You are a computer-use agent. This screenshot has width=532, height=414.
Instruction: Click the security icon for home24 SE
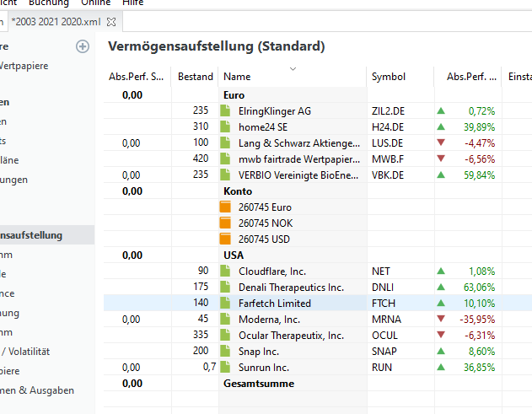225,127
